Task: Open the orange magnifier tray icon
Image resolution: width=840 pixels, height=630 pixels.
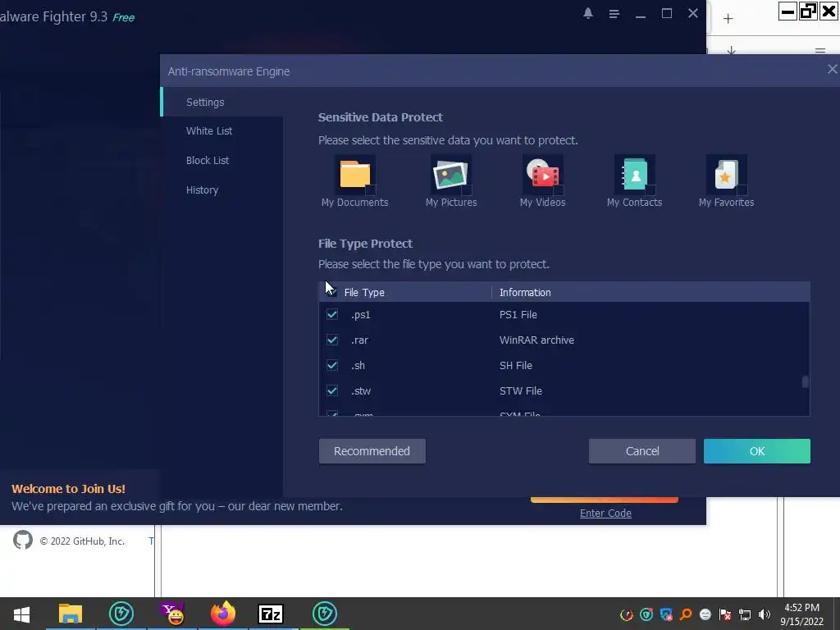Action: pos(686,614)
